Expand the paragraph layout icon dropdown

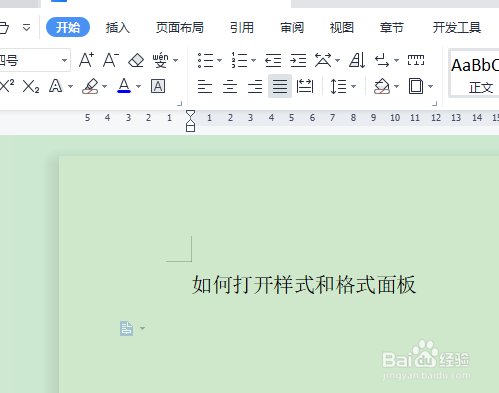point(143,328)
